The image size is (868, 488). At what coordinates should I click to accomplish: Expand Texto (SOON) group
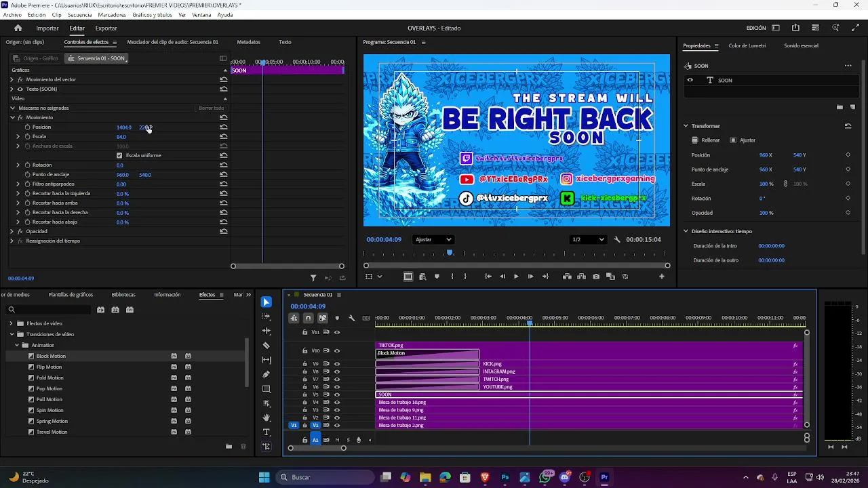tap(12, 89)
